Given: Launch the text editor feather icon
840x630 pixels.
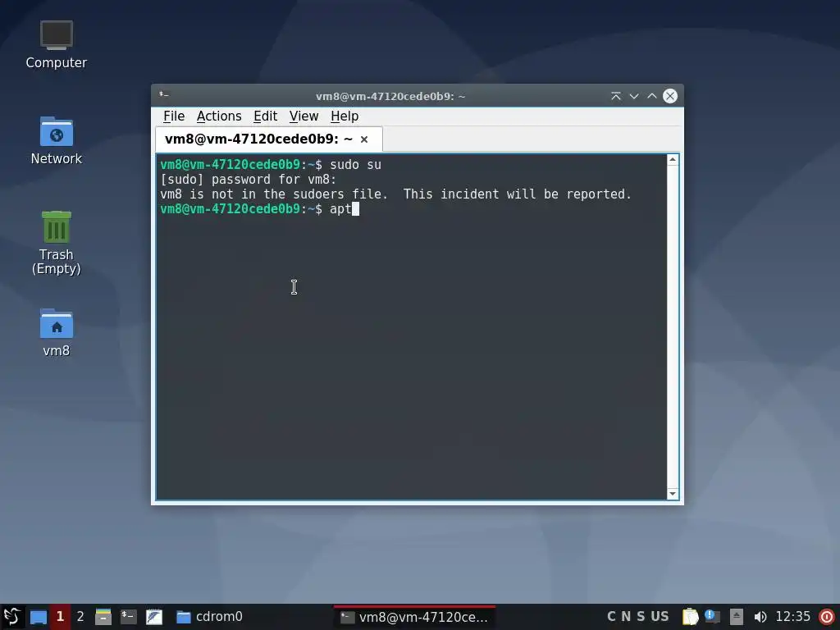Looking at the screenshot, I should pyautogui.click(x=154, y=617).
